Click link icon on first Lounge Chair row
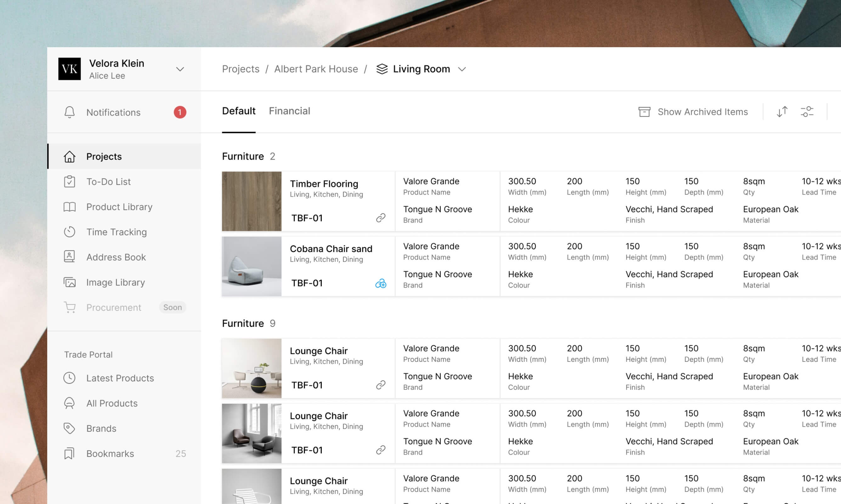Image resolution: width=841 pixels, height=504 pixels. 381,385
